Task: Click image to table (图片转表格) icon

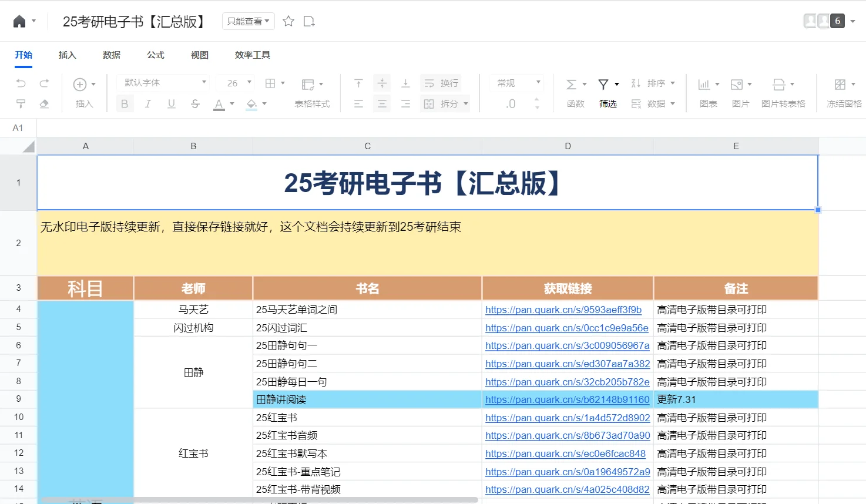Action: 779,85
